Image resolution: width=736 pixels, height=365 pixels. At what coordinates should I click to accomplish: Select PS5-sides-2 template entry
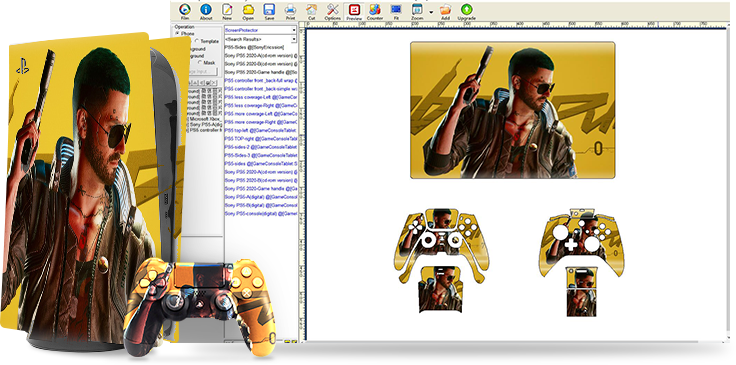pyautogui.click(x=261, y=147)
